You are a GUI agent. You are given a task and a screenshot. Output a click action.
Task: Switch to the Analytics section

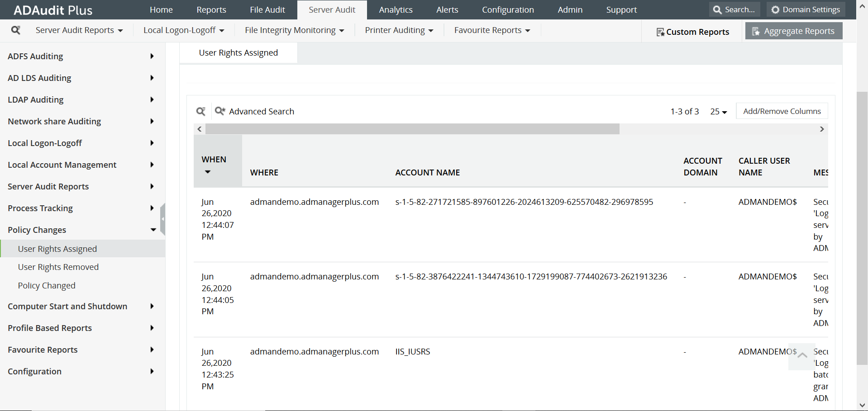coord(396,9)
